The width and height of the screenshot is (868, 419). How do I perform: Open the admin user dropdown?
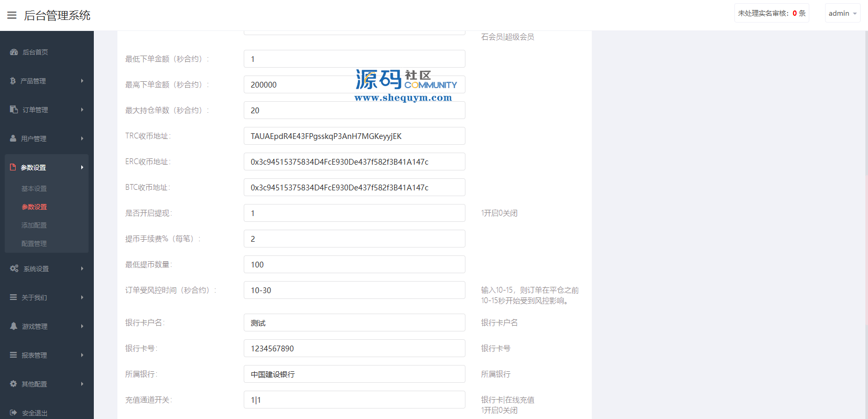(x=842, y=14)
